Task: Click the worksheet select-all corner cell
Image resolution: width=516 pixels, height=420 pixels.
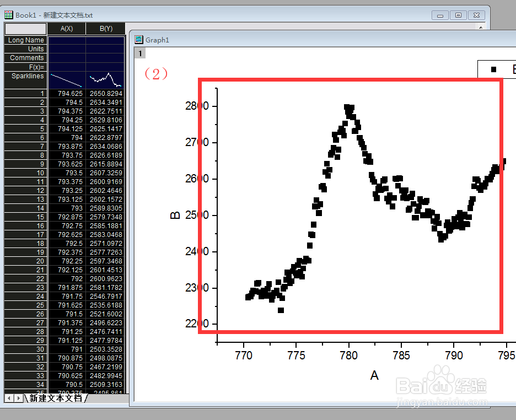Action: [26, 29]
